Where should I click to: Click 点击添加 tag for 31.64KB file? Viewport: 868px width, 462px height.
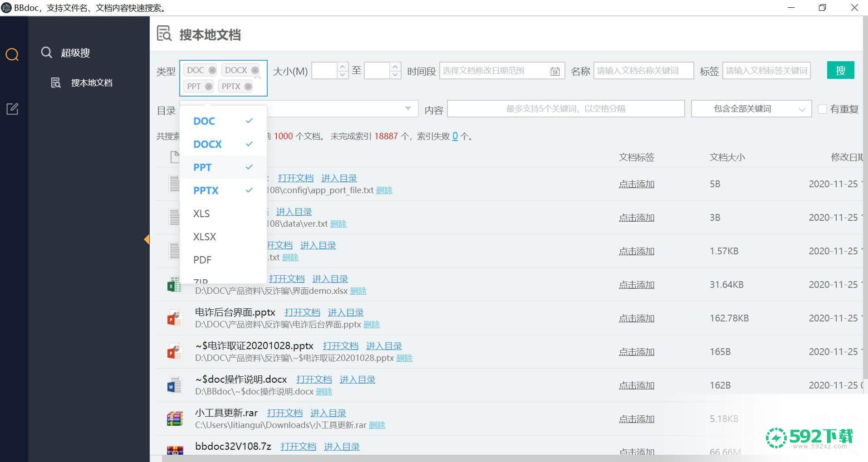pos(637,285)
